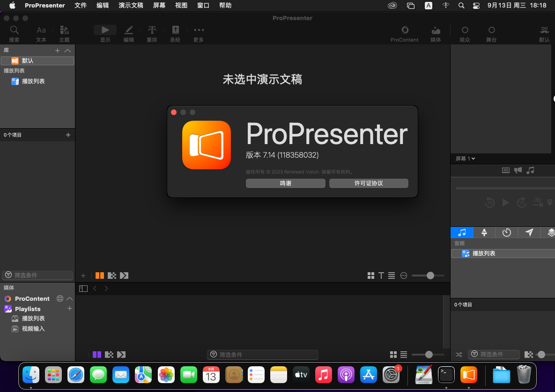This screenshot has height=392, width=555.
Task: Open the 搜索 search tool in toolbar
Action: pos(14,34)
